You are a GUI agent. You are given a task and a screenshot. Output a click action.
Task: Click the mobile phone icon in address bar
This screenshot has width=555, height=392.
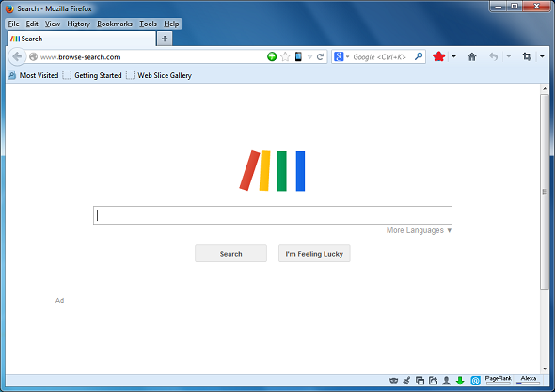point(298,56)
